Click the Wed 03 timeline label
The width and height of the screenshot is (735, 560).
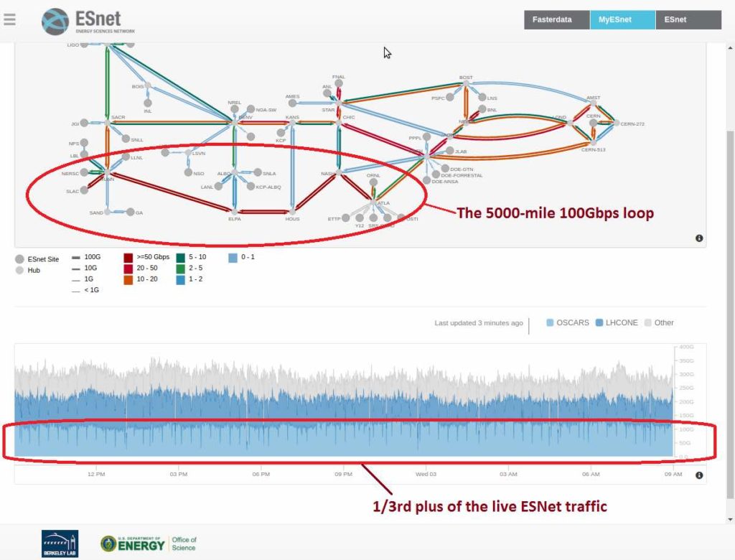[x=426, y=474]
